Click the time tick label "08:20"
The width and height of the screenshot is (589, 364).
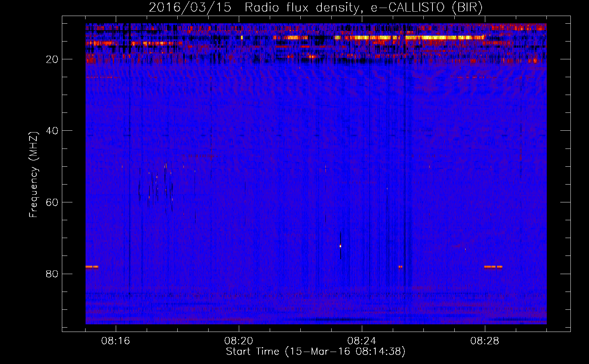point(239,341)
